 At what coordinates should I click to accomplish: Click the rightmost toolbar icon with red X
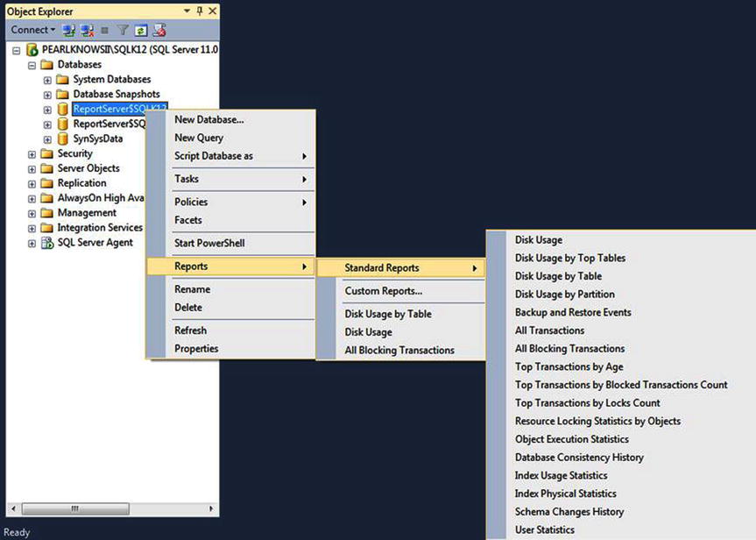tap(159, 31)
